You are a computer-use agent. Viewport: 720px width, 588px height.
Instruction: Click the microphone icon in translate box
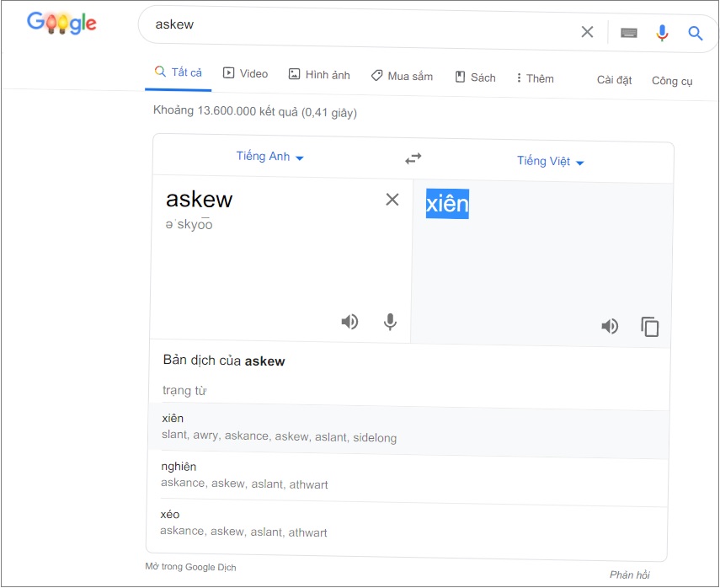click(390, 322)
